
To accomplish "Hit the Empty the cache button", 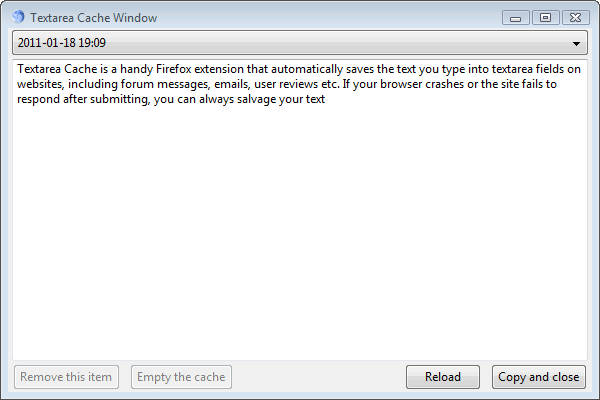I will click(182, 377).
